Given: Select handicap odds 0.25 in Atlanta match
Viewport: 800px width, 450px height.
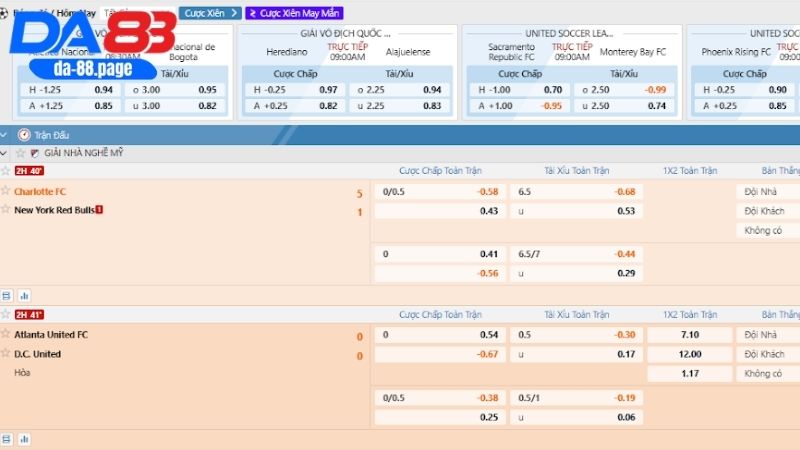Looking at the screenshot, I should click(440, 417).
